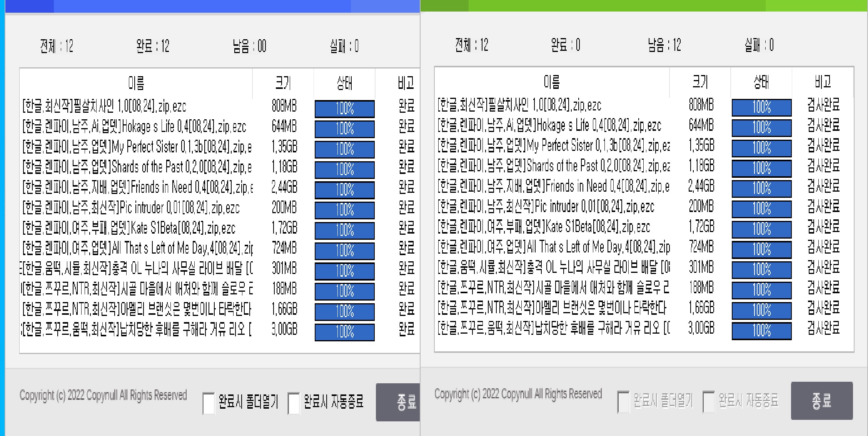Click '검사완료' status of first file, right
Screen dimensions: 868x436
pos(823,105)
